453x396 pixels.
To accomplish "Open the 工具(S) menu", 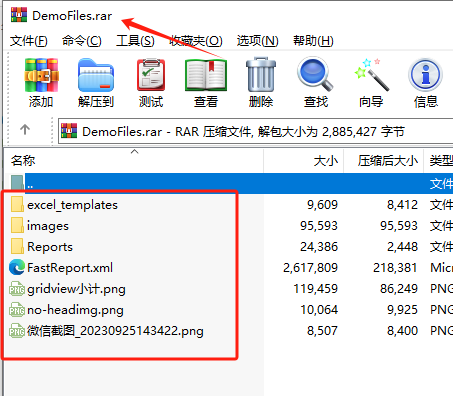I will [135, 41].
